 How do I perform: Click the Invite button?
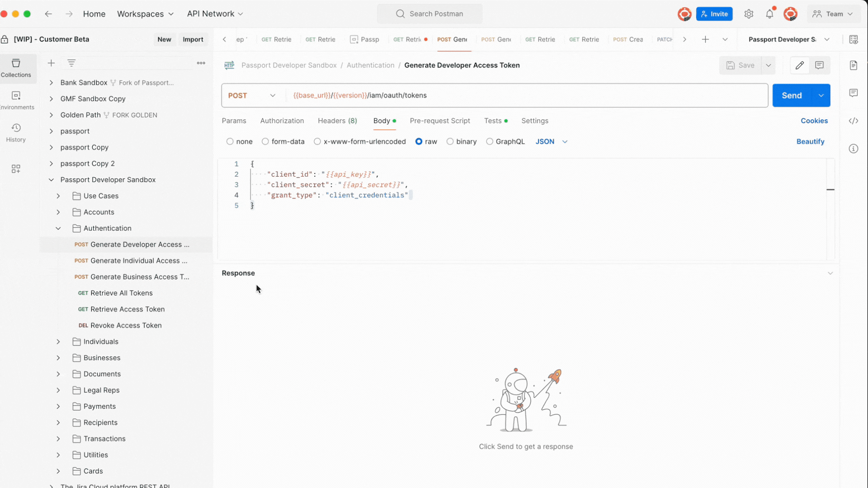point(714,14)
